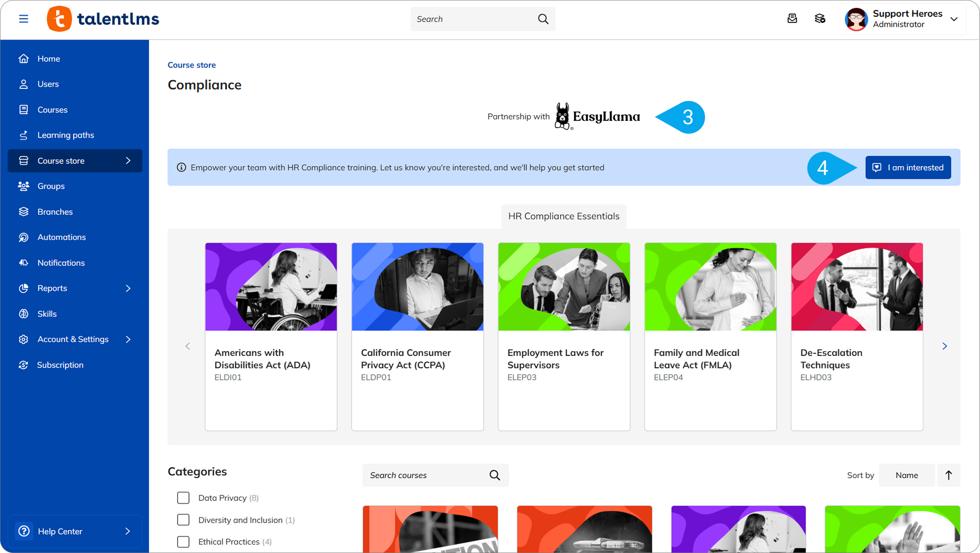Click the Help Center question mark icon
This screenshot has width=980, height=553.
point(24,531)
